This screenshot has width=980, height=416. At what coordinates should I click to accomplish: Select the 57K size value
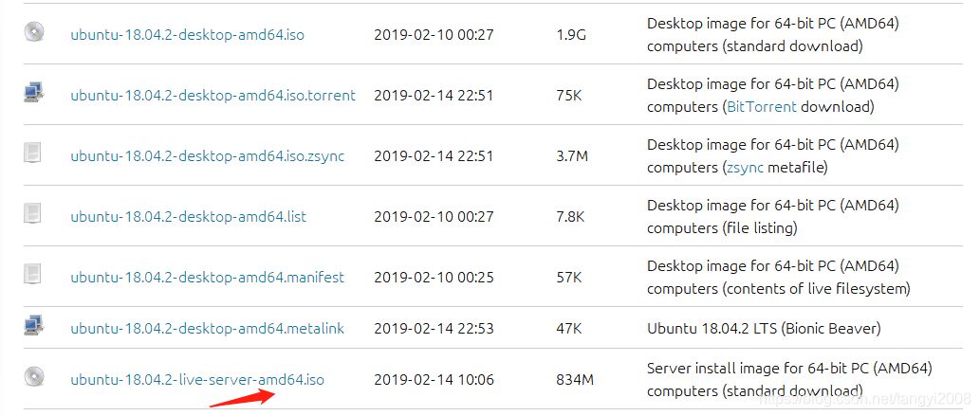(x=570, y=278)
